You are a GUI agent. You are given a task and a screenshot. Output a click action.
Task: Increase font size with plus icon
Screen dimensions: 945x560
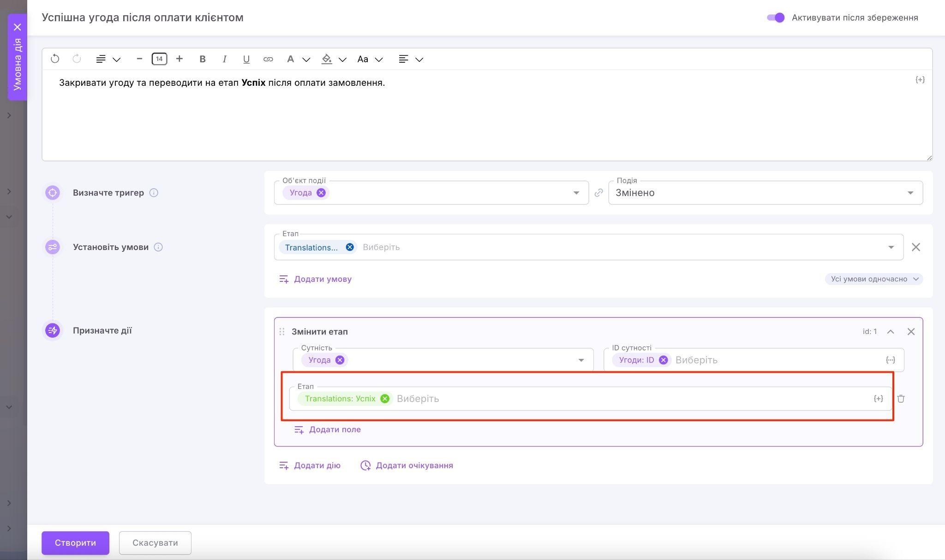[x=179, y=59]
